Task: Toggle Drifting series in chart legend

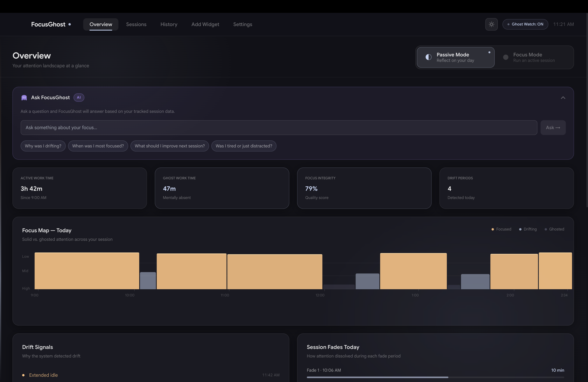Action: 528,229
